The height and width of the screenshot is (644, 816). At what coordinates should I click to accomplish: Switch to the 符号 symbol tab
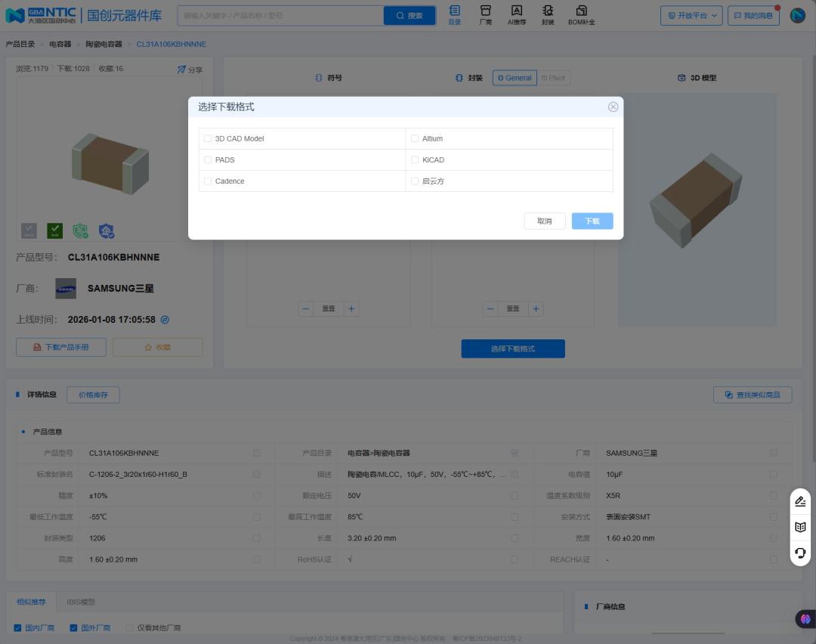click(329, 78)
